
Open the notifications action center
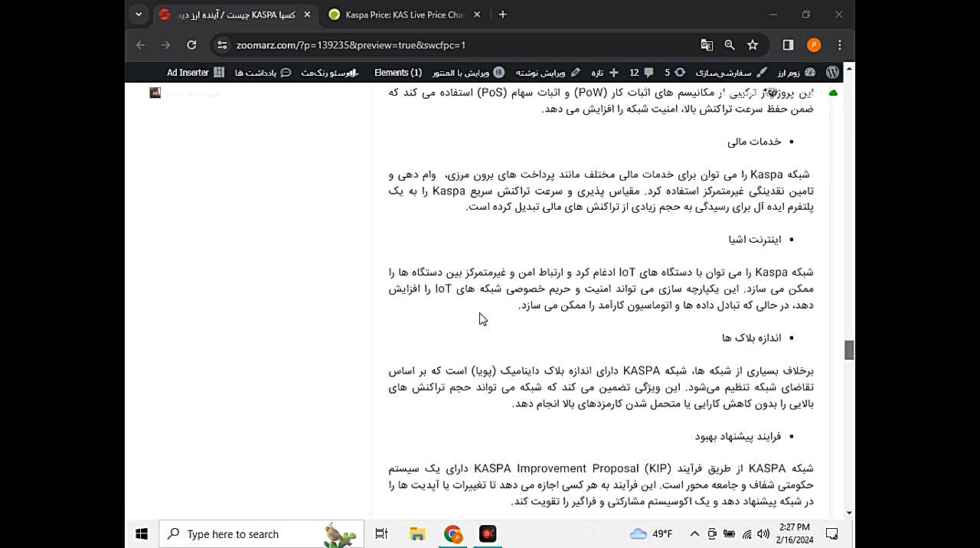[832, 533]
